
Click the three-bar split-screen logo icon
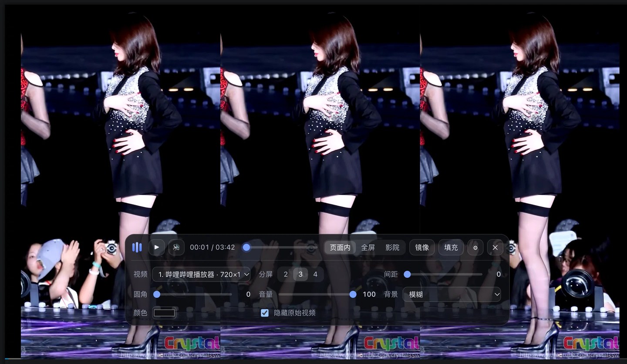point(137,247)
